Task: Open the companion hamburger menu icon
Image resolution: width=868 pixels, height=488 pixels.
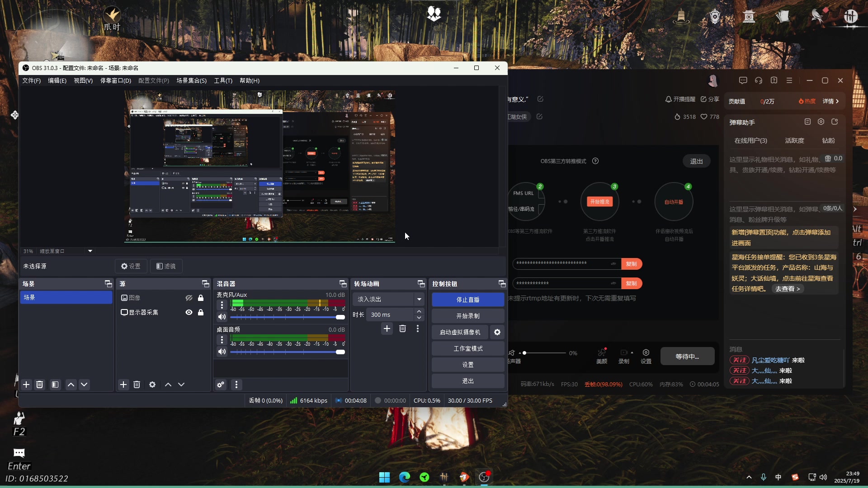Action: click(x=789, y=80)
